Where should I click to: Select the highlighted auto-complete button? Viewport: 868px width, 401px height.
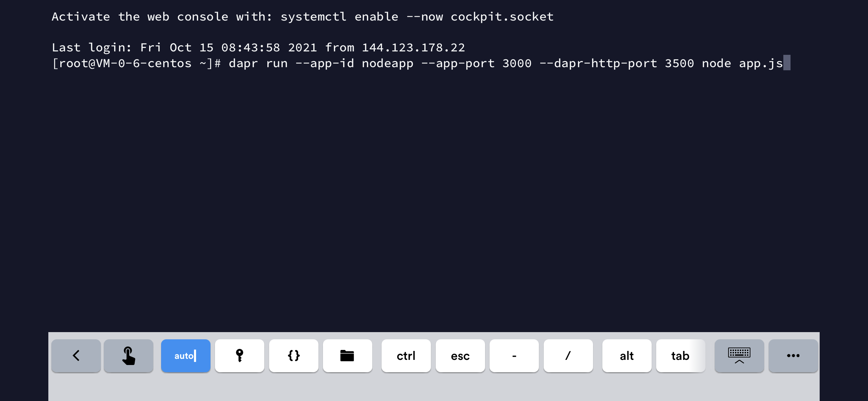185,355
